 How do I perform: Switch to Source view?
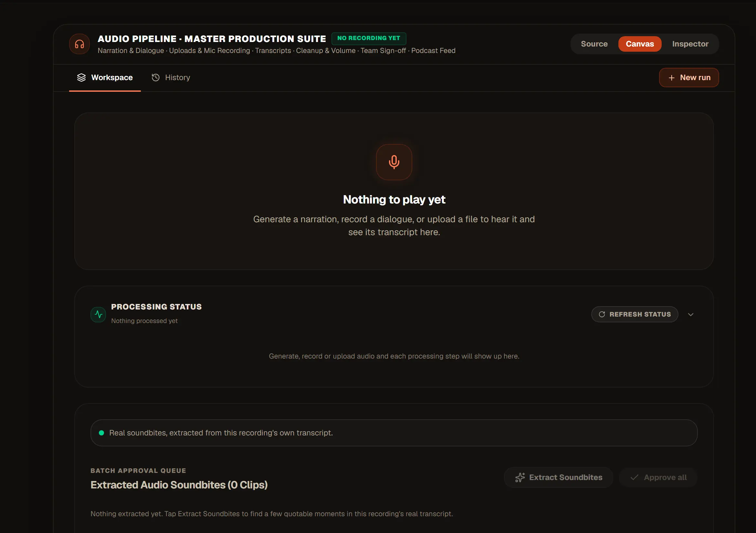click(594, 44)
